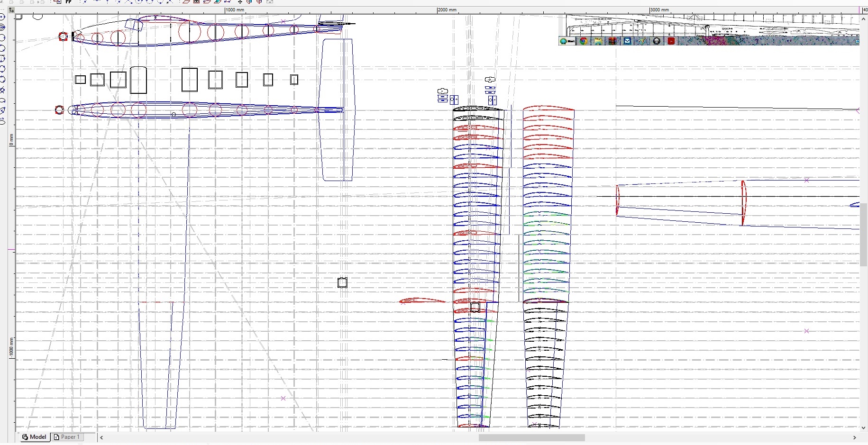This screenshot has height=445, width=868.
Task: Click the horizontal scrollbar thumb
Action: tap(531, 438)
